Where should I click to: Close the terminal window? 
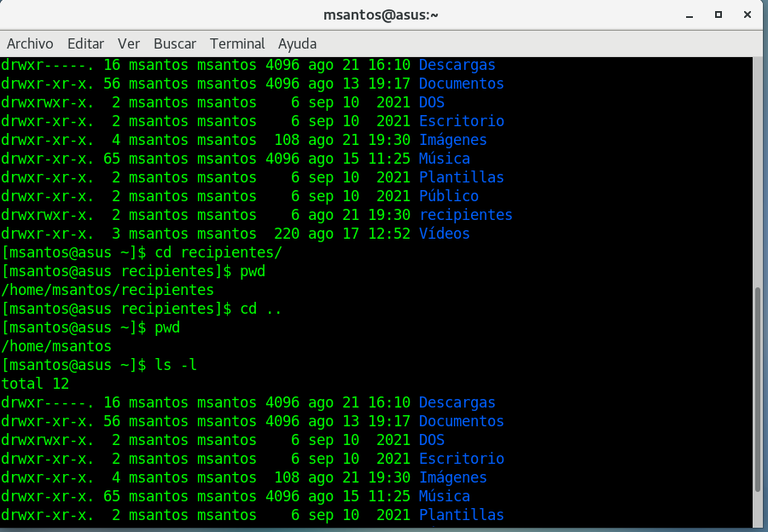(748, 14)
